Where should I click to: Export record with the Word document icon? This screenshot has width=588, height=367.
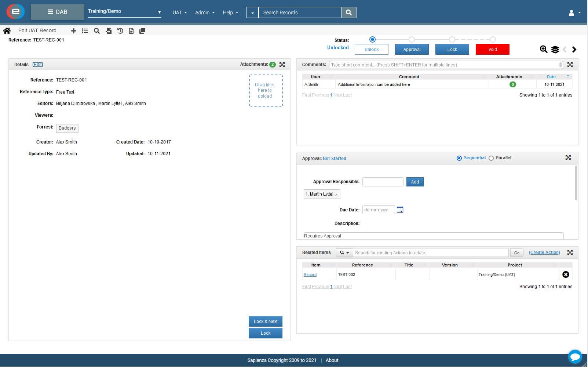coord(131,31)
